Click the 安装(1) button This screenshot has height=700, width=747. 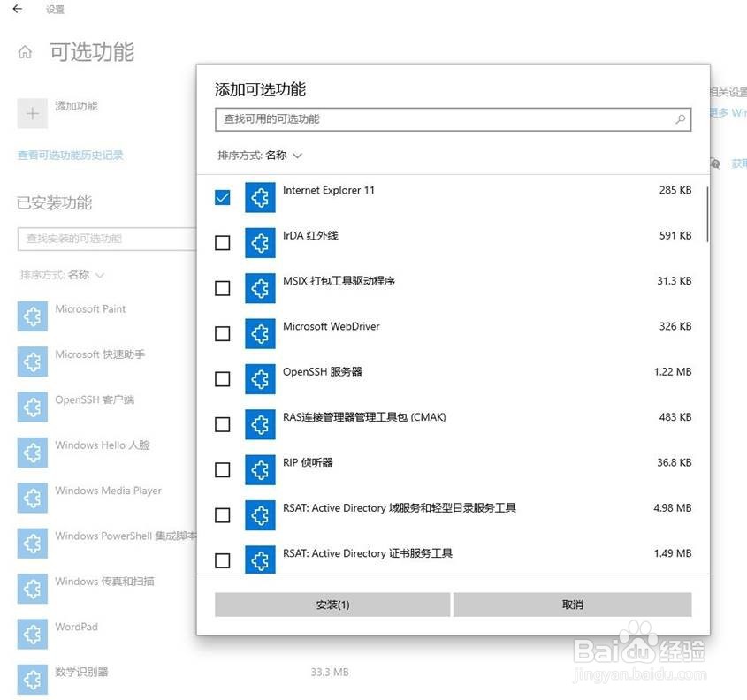tap(332, 605)
